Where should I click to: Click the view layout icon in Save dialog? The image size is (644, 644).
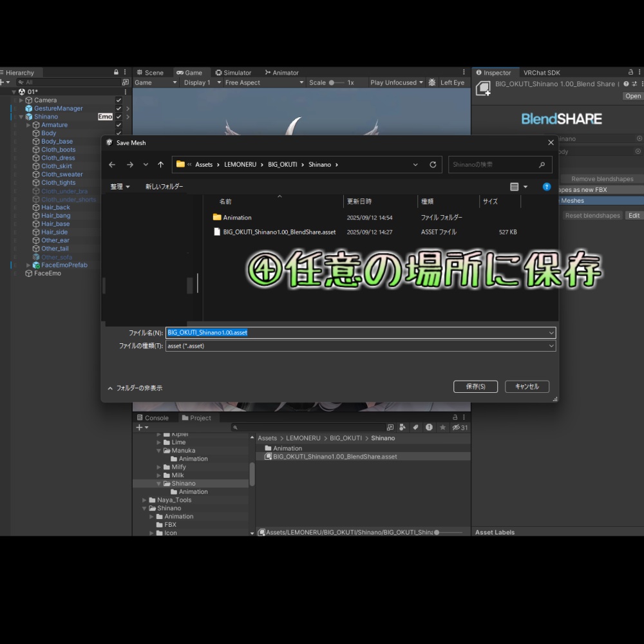pos(514,187)
